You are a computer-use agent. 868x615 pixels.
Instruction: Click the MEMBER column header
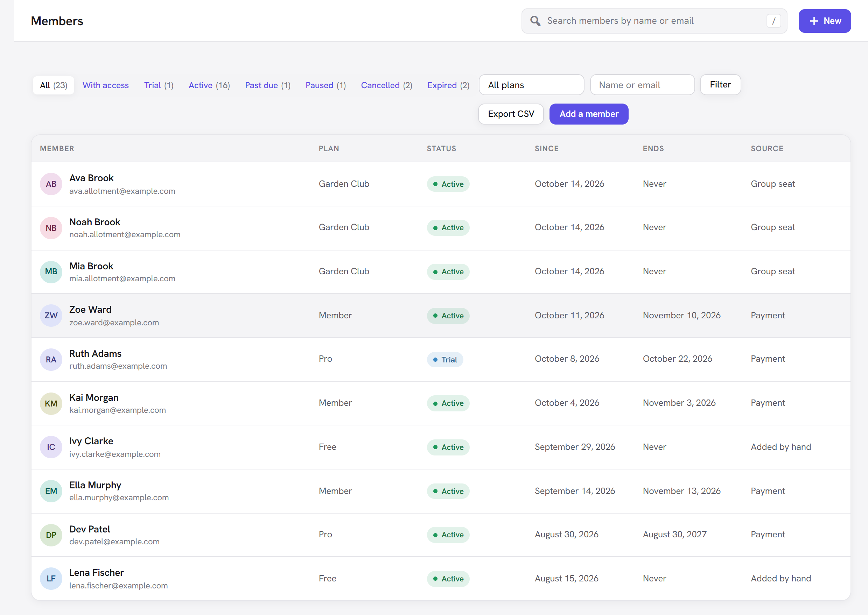[57, 148]
